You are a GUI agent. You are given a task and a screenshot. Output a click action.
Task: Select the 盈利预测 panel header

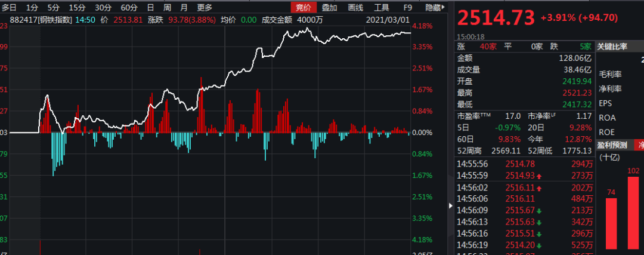[x=612, y=145]
